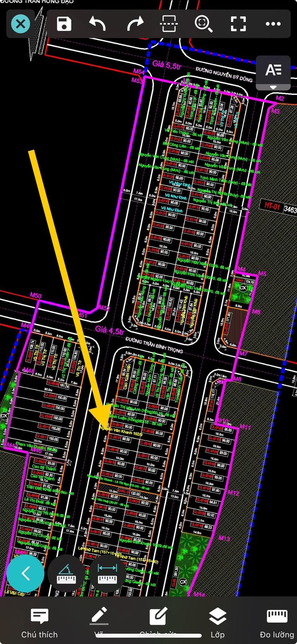This screenshot has width=297, height=644.
Task: Close the drawing with the teal X button
Action: (x=21, y=24)
